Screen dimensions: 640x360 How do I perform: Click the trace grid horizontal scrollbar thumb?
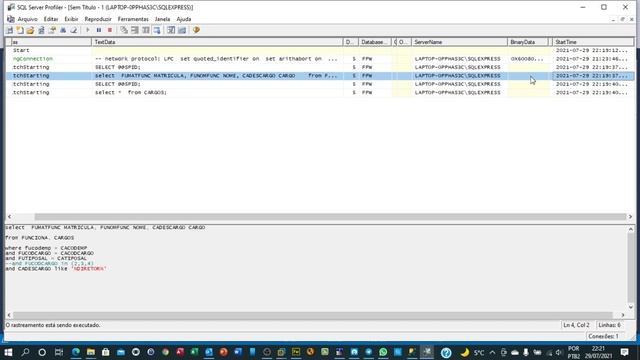coord(330,217)
